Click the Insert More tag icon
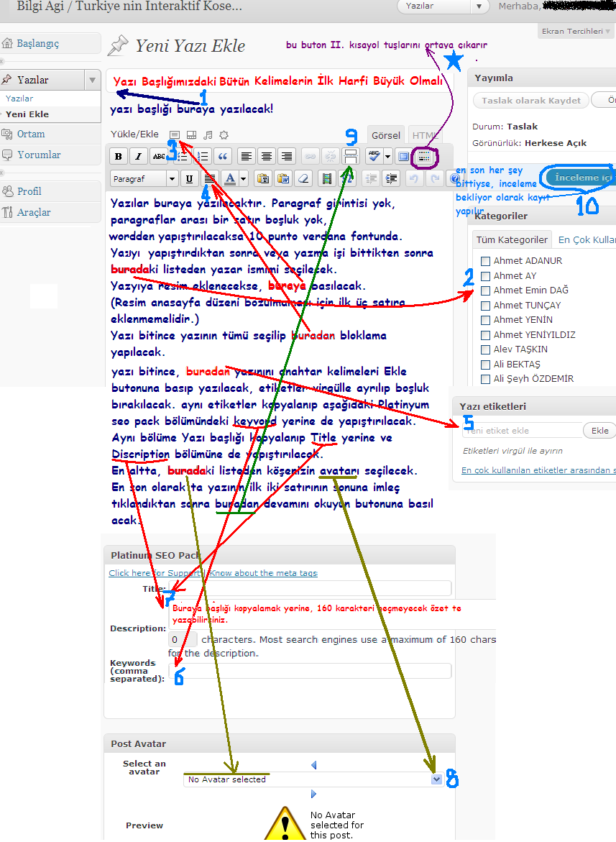This screenshot has height=842, width=616. click(x=351, y=156)
